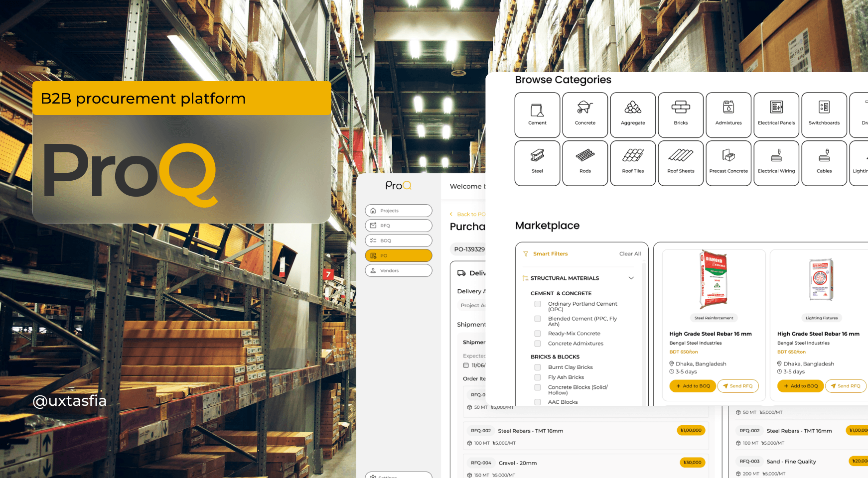Click Bengal Steel Industries on first card
This screenshot has width=868, height=478.
(x=696, y=343)
